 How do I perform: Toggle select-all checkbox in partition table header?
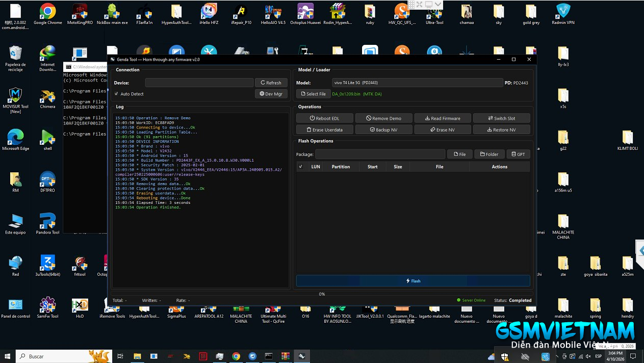[301, 167]
